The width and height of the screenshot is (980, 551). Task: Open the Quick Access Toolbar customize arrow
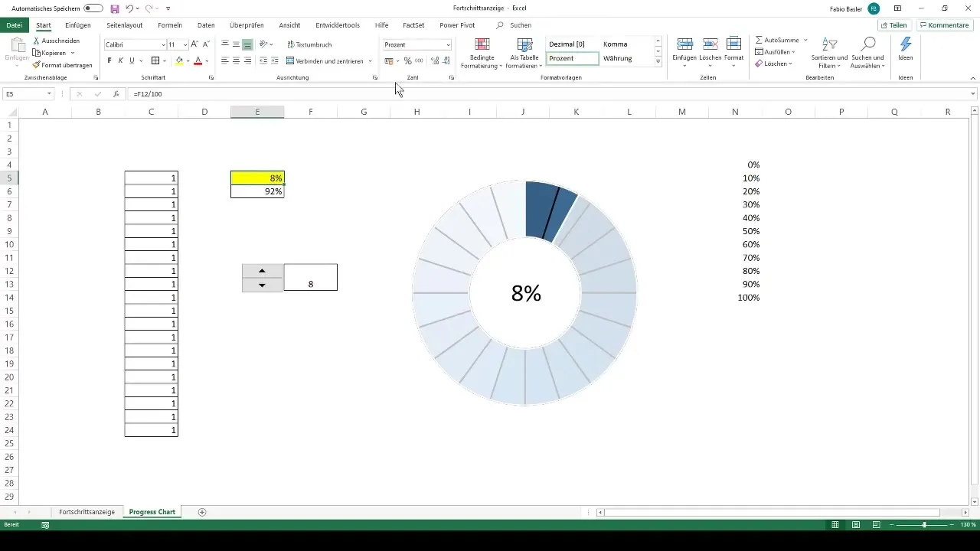(168, 8)
